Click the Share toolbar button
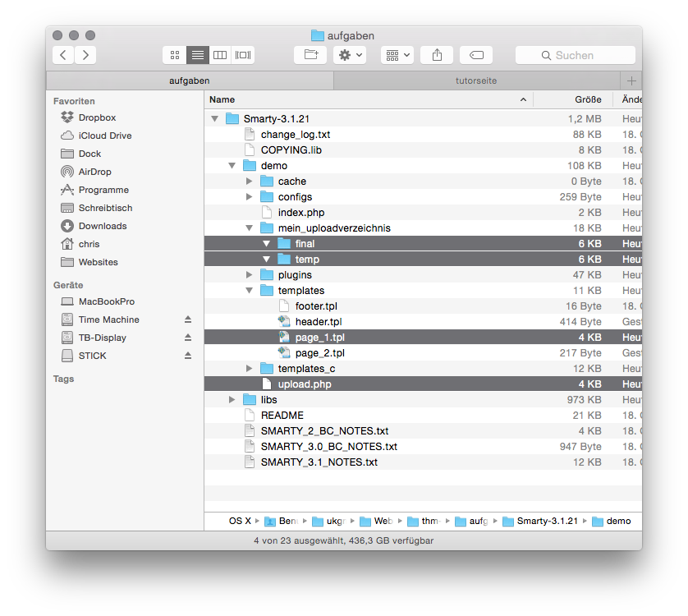 tap(437, 55)
